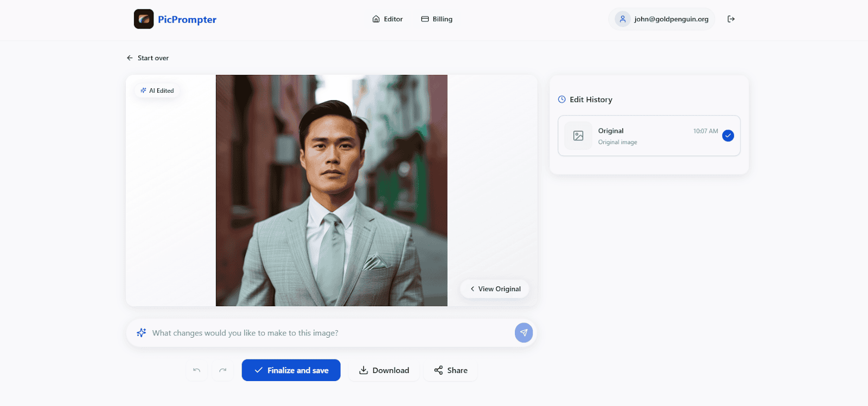Go to the Editor tab
The height and width of the screenshot is (406, 868).
tap(387, 19)
